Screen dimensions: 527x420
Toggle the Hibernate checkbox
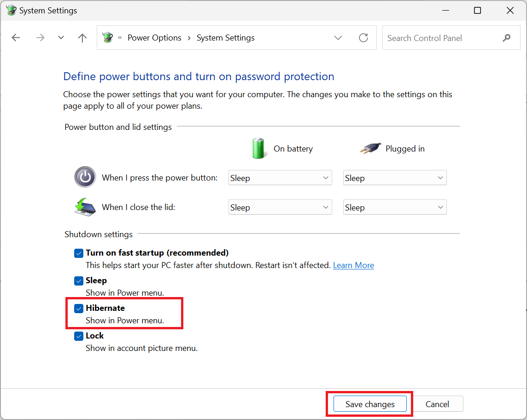(79, 308)
